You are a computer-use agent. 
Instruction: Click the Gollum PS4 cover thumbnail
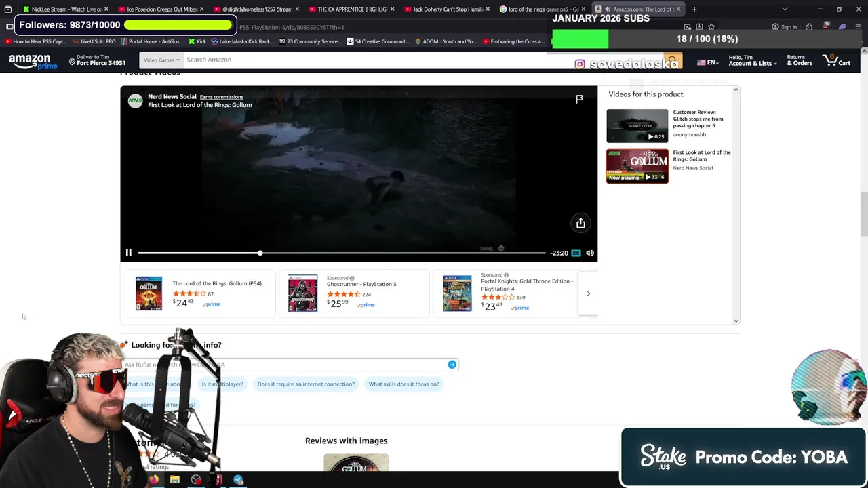149,293
